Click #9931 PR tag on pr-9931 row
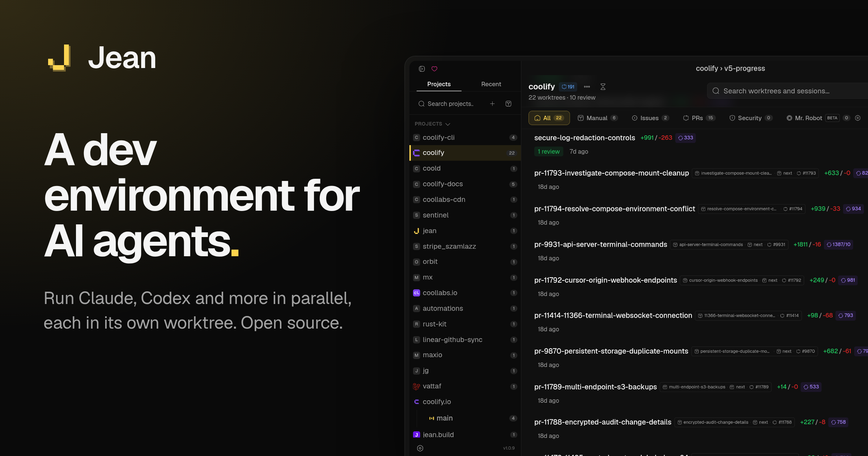Image resolution: width=868 pixels, height=456 pixels. point(776,245)
